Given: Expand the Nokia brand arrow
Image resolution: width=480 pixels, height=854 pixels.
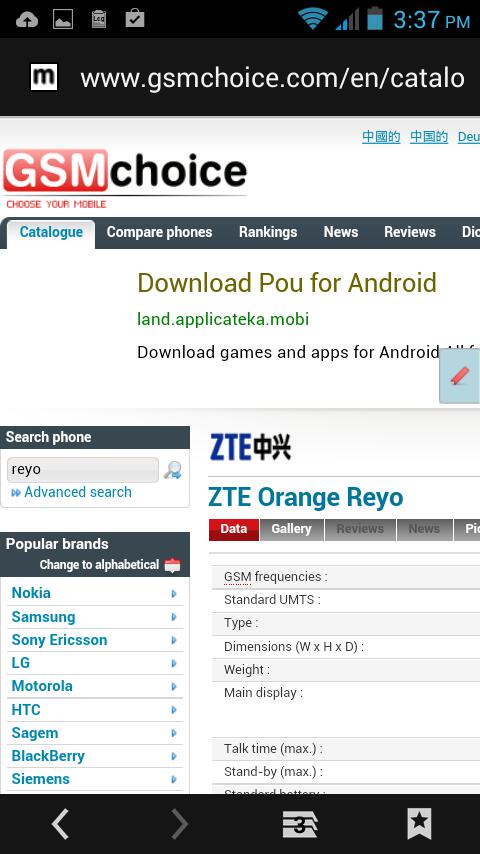Looking at the screenshot, I should pos(174,594).
